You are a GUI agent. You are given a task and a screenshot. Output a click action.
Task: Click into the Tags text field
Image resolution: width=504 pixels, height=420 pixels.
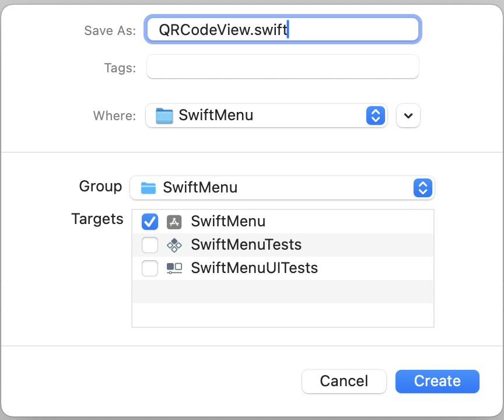[x=282, y=67]
